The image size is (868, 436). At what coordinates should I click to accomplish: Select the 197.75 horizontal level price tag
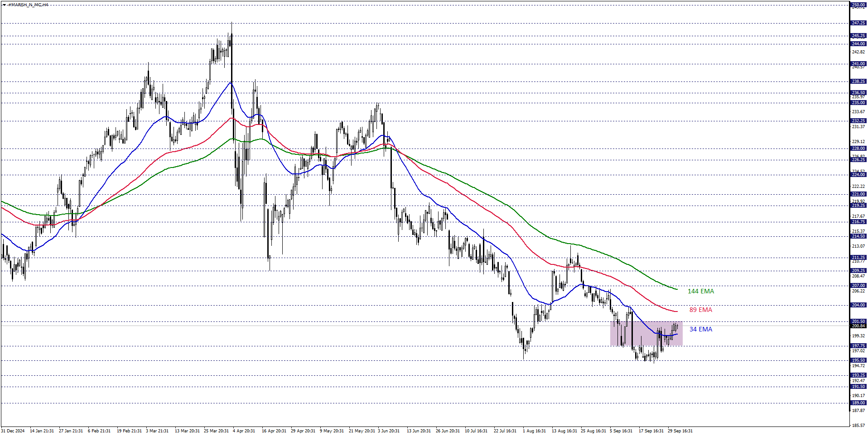point(858,346)
